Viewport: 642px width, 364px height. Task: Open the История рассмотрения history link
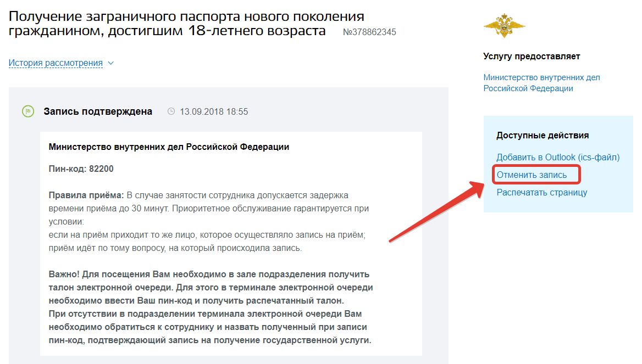(56, 63)
